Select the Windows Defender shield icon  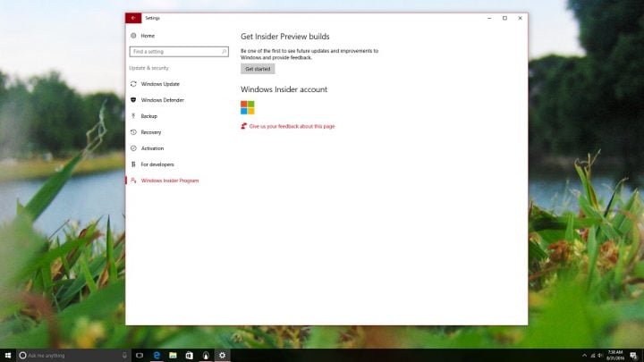[x=133, y=100]
